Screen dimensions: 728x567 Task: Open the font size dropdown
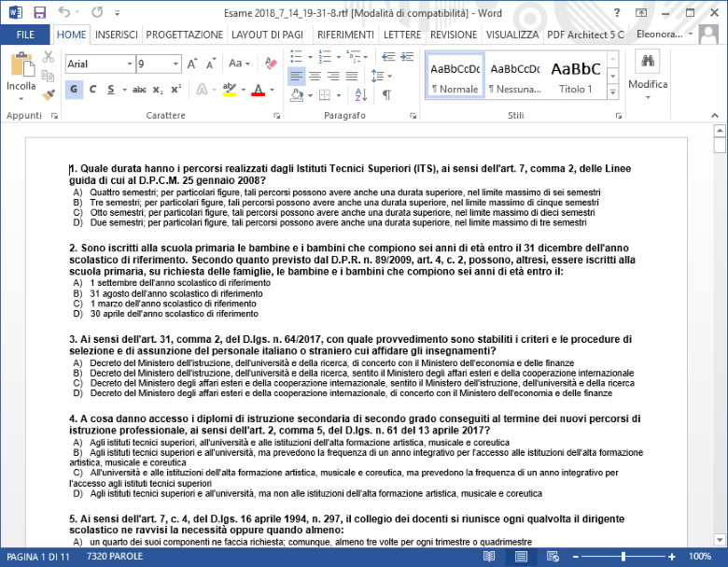click(x=176, y=64)
